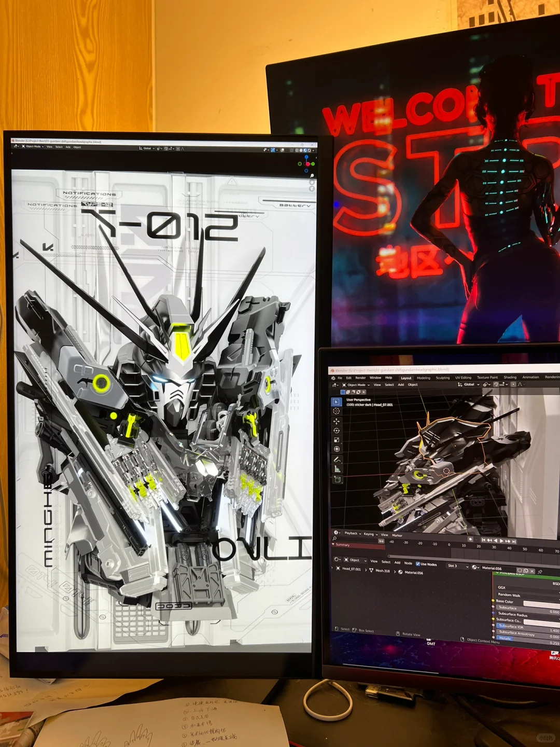
Task: Collapse the Summary channel triangle in the timeline
Action: (333, 545)
